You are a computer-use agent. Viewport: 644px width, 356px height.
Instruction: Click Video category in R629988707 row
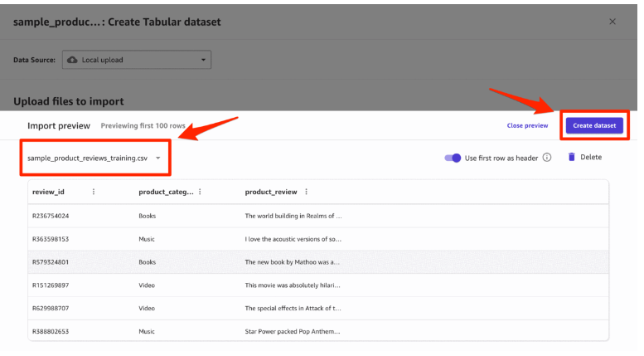click(147, 308)
